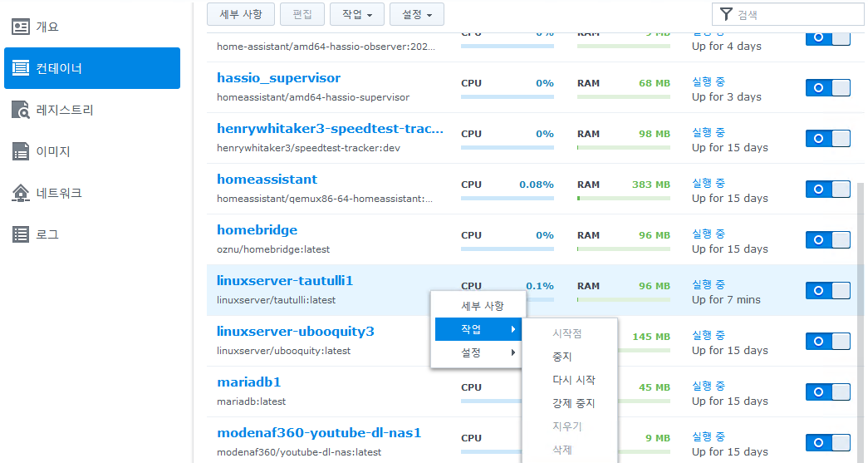The height and width of the screenshot is (463, 868).
Task: Toggle off the hassio_supervisor container switch
Action: pos(827,87)
